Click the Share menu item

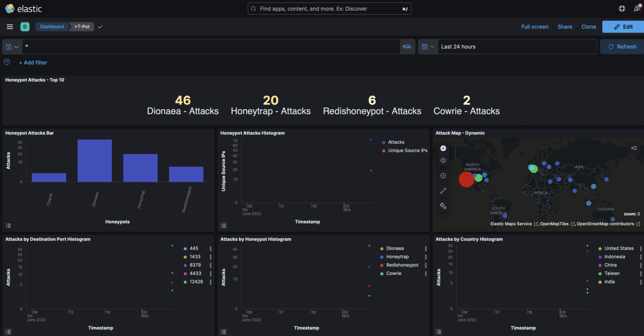[565, 27]
